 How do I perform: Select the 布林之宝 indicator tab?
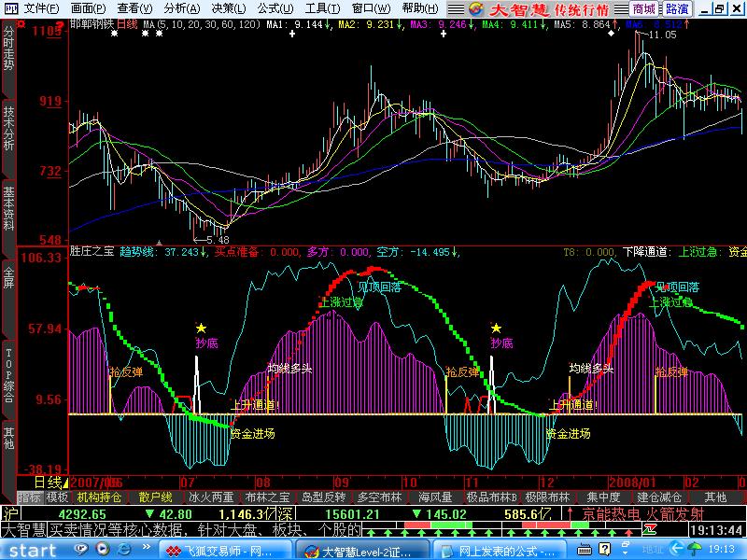coord(268,497)
